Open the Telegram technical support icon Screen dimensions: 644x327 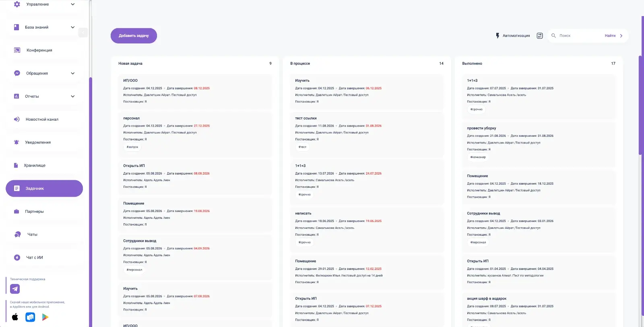tap(15, 289)
